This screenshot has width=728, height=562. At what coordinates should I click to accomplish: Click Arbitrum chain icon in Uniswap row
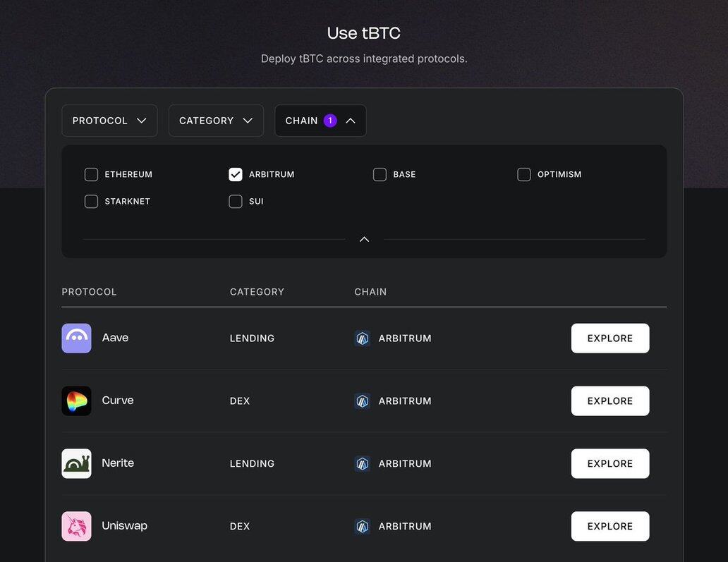tap(363, 527)
